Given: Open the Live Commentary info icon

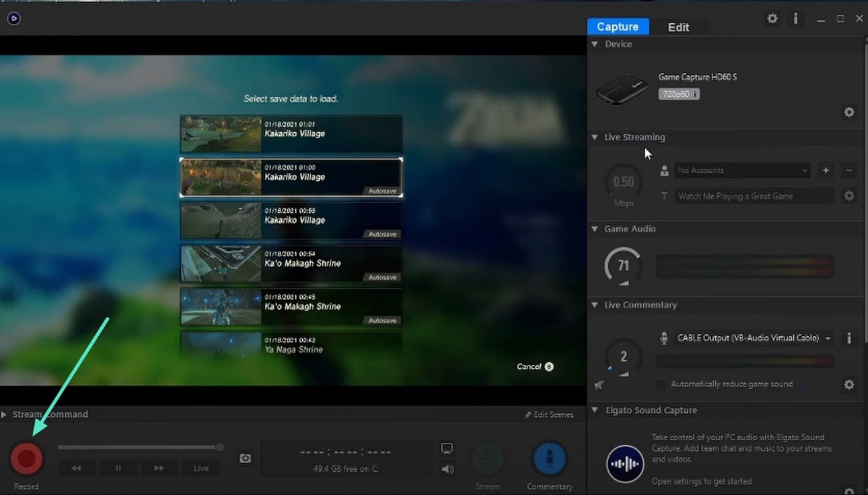Looking at the screenshot, I should point(849,338).
